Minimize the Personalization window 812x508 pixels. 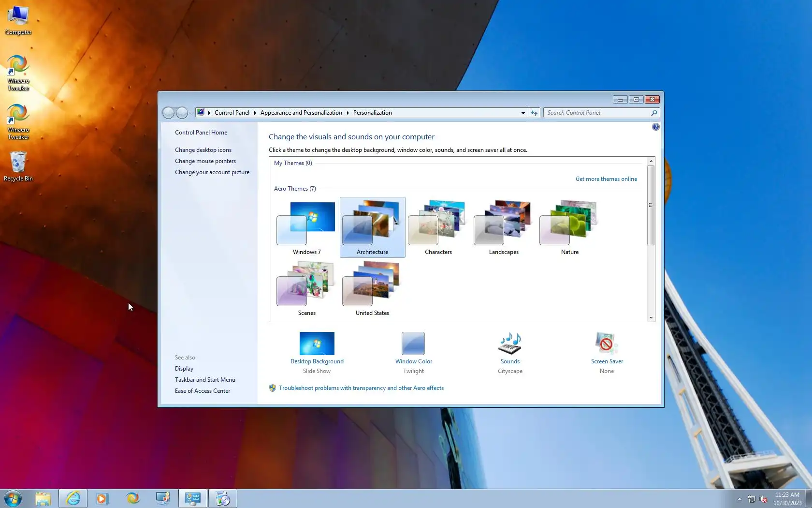pyautogui.click(x=620, y=100)
